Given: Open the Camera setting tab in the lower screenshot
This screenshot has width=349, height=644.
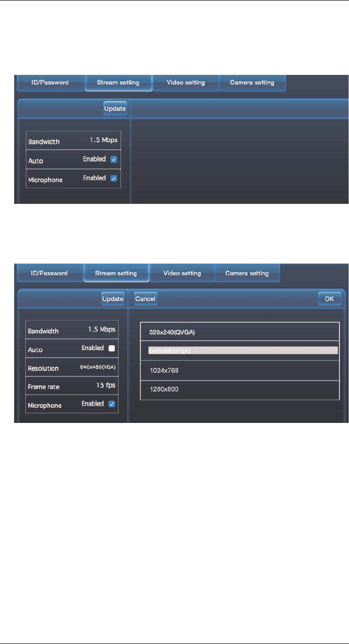Looking at the screenshot, I should [x=248, y=273].
